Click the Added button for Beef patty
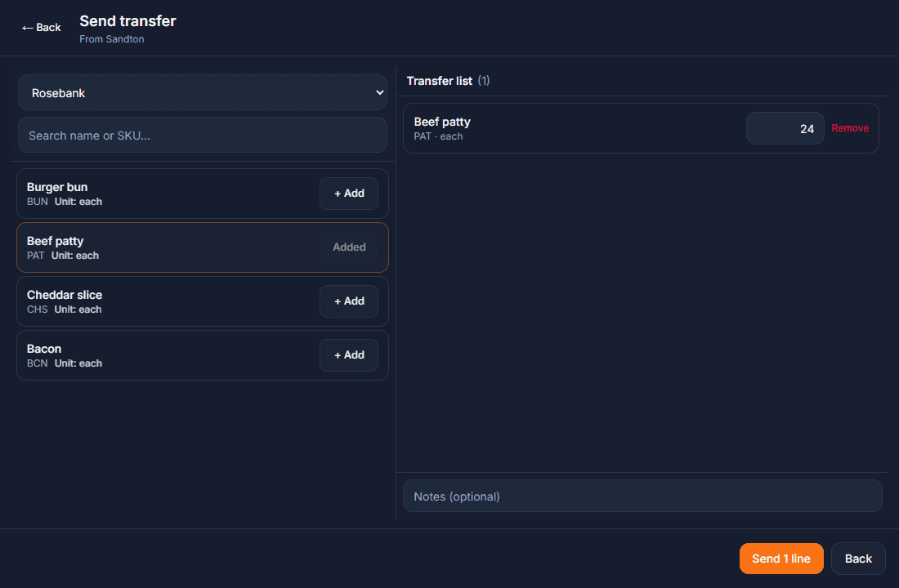899x588 pixels. point(349,247)
